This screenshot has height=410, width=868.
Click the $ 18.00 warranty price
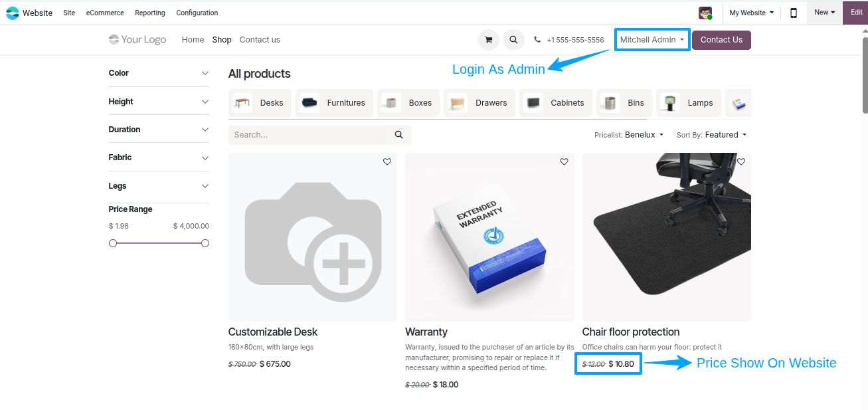coord(446,384)
